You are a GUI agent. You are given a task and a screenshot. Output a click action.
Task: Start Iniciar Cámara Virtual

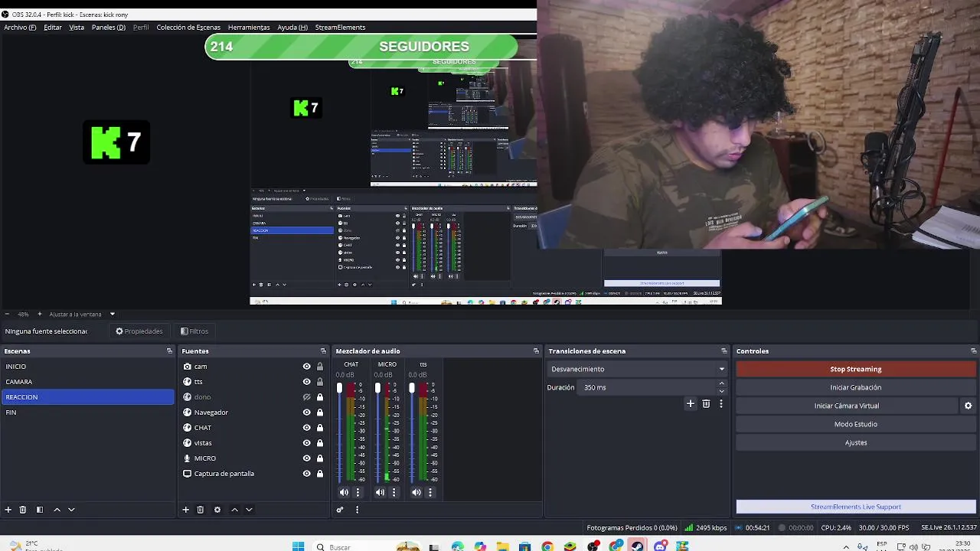pos(847,406)
